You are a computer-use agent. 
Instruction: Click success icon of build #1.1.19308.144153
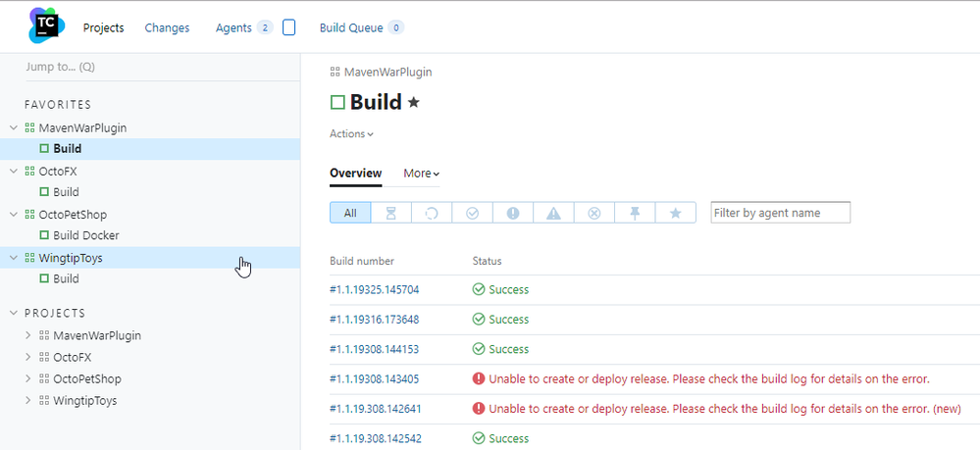[479, 349]
